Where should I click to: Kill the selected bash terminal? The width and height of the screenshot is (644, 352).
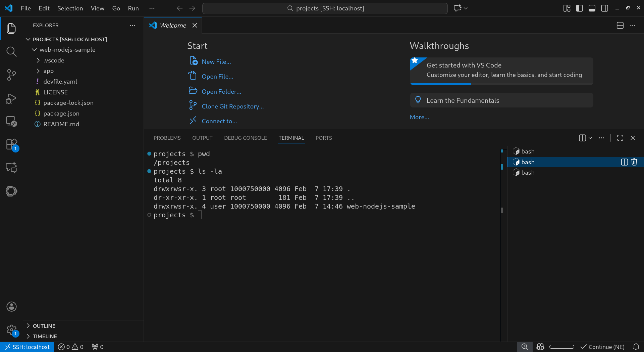(634, 162)
